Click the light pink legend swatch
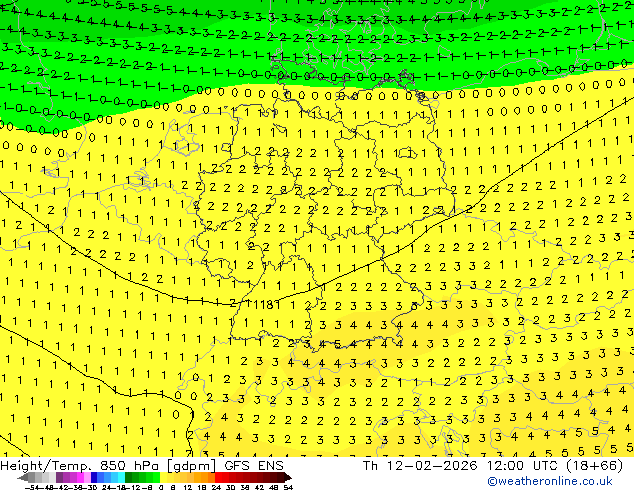Image resolution: width=634 pixels, height=490 pixels. coord(87,478)
